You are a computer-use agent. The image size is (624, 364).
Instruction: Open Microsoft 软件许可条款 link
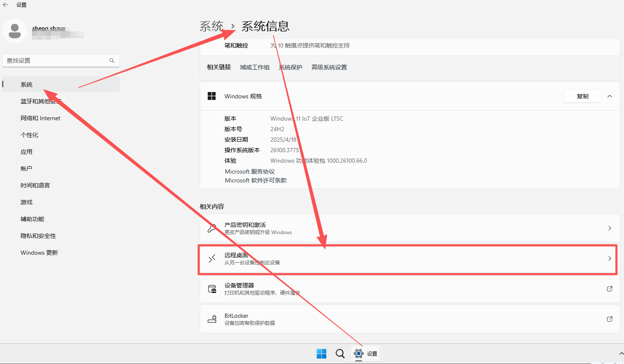point(256,180)
